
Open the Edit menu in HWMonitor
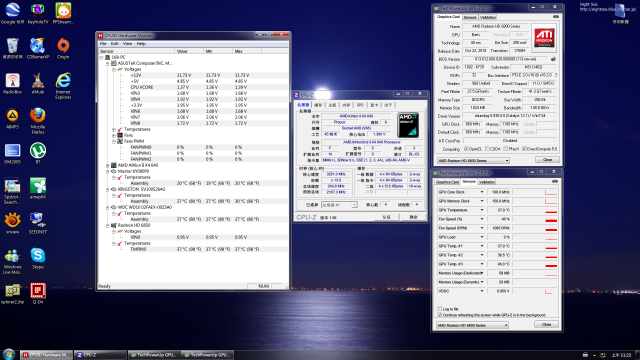(x=114, y=44)
